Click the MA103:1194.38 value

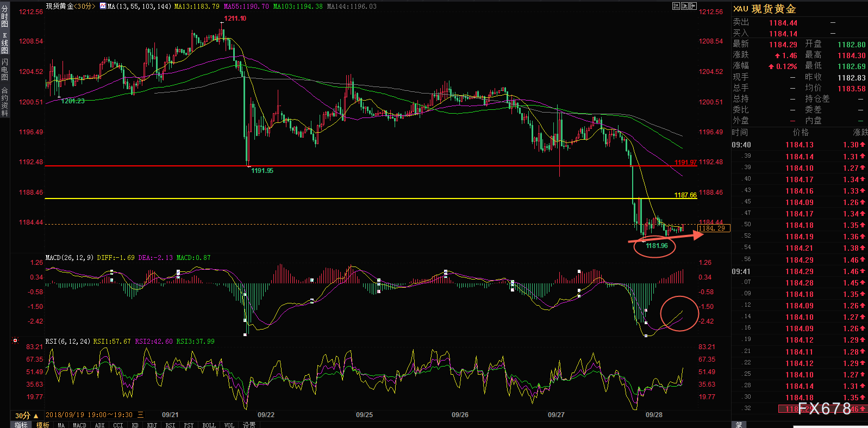coord(298,7)
